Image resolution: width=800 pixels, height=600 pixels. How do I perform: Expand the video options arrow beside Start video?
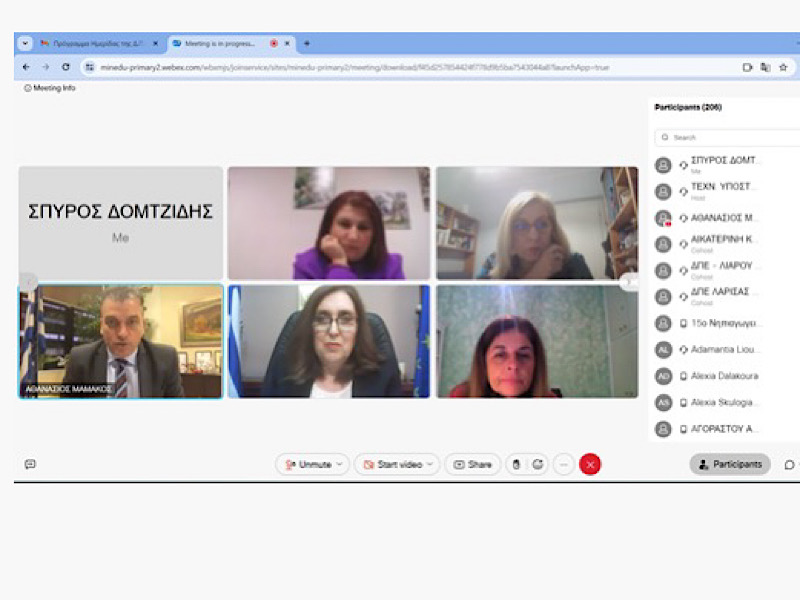431,464
